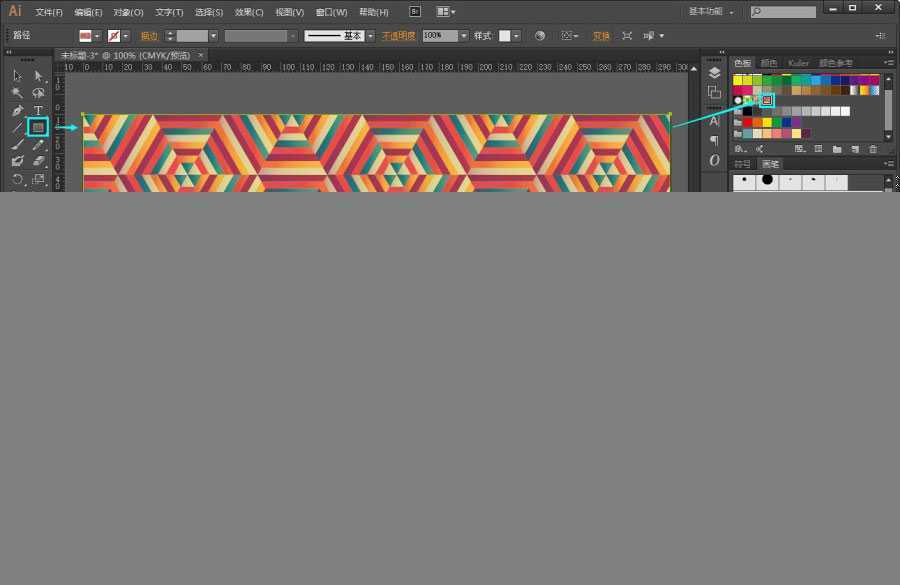Image resolution: width=900 pixels, height=585 pixels.
Task: Create new color group folder icon
Action: click(x=837, y=149)
